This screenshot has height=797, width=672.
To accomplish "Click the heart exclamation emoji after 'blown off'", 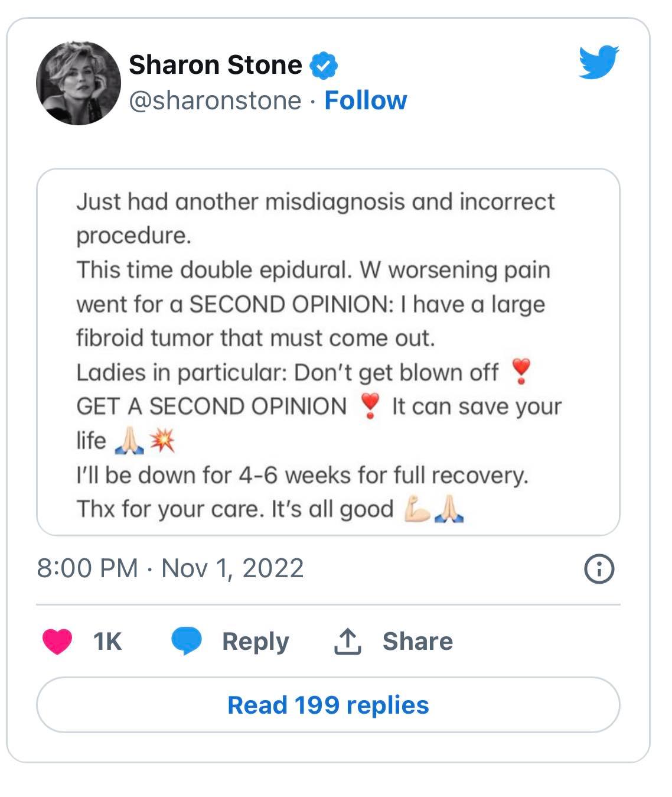I will (x=521, y=373).
